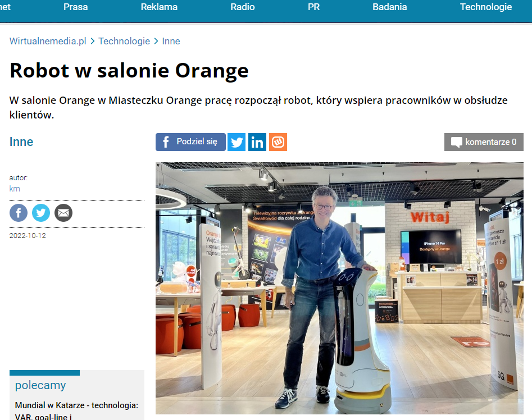Screen dimensions: 532x420
Task: Select the Radio navigation tab
Action: 243,7
